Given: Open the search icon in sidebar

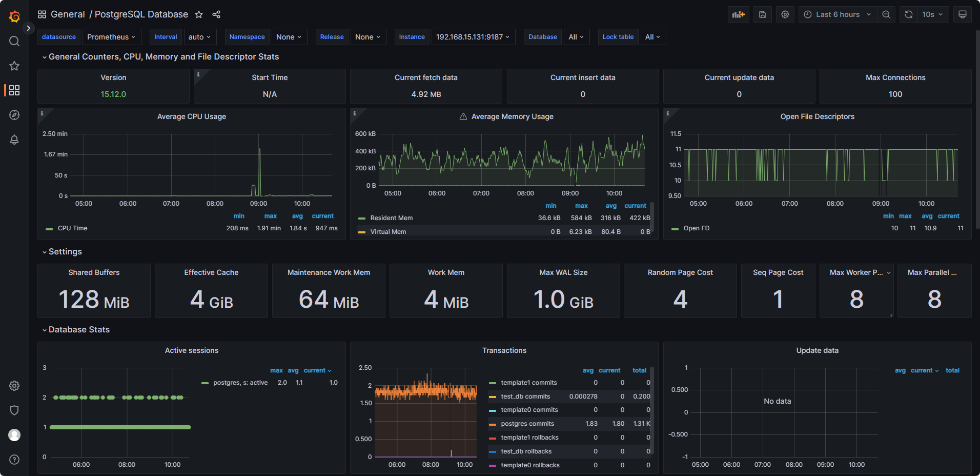Looking at the screenshot, I should (14, 41).
